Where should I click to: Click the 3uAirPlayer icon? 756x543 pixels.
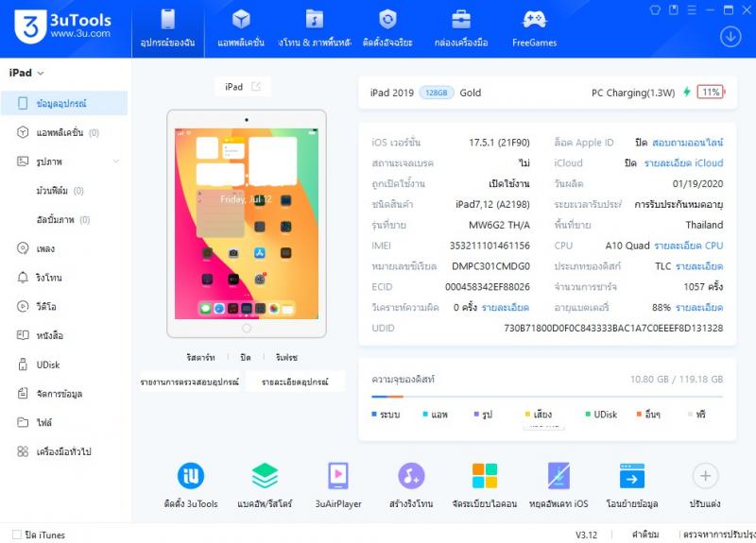tap(338, 476)
